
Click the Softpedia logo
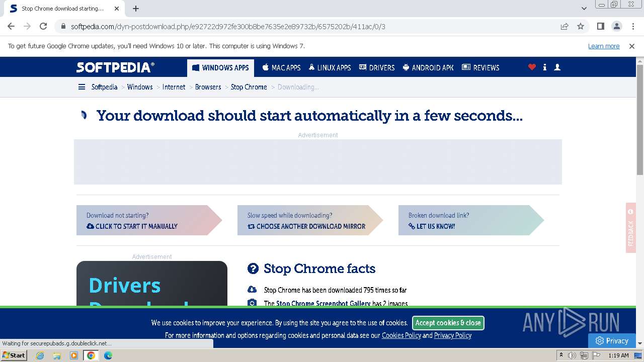[115, 67]
